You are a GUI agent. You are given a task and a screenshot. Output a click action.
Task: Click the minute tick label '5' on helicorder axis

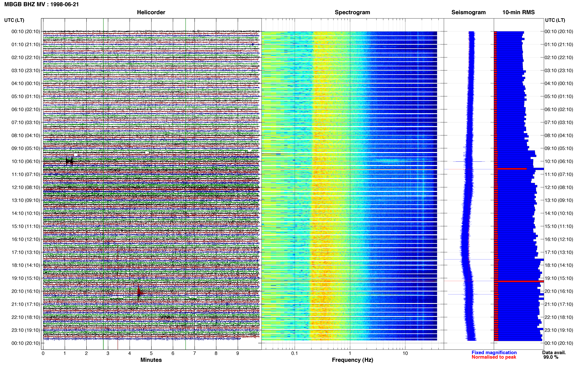click(x=151, y=353)
